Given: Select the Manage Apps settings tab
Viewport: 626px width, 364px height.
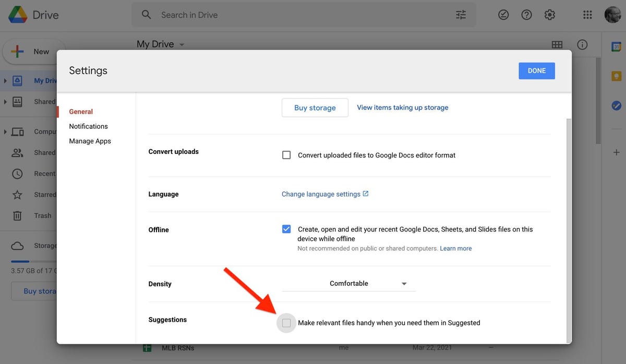Looking at the screenshot, I should tap(90, 141).
